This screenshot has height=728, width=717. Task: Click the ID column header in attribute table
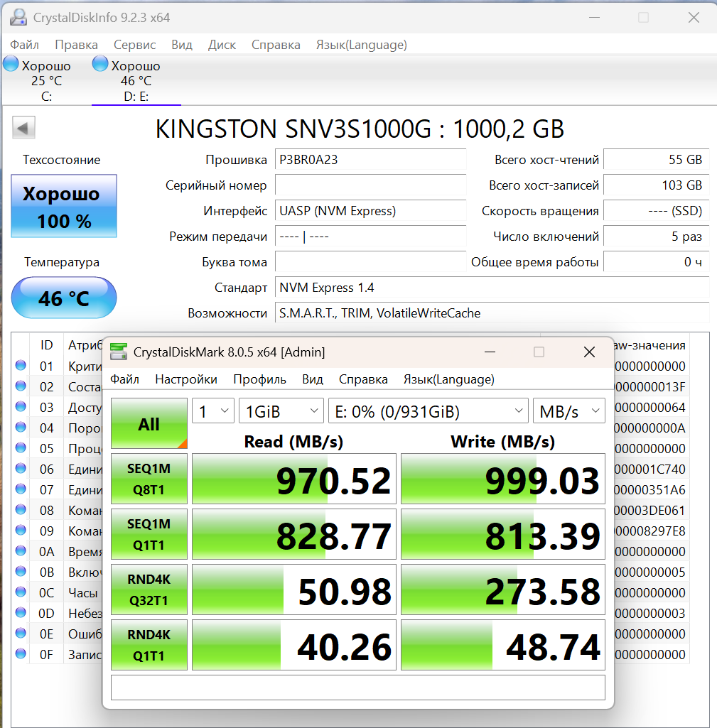[46, 345]
